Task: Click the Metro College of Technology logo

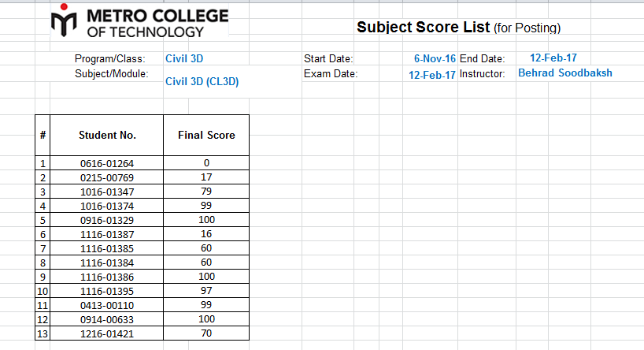Action: pyautogui.click(x=139, y=21)
